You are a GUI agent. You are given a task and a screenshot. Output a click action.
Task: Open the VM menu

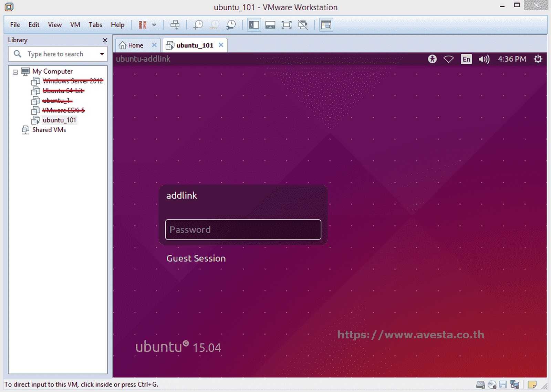[x=75, y=24]
